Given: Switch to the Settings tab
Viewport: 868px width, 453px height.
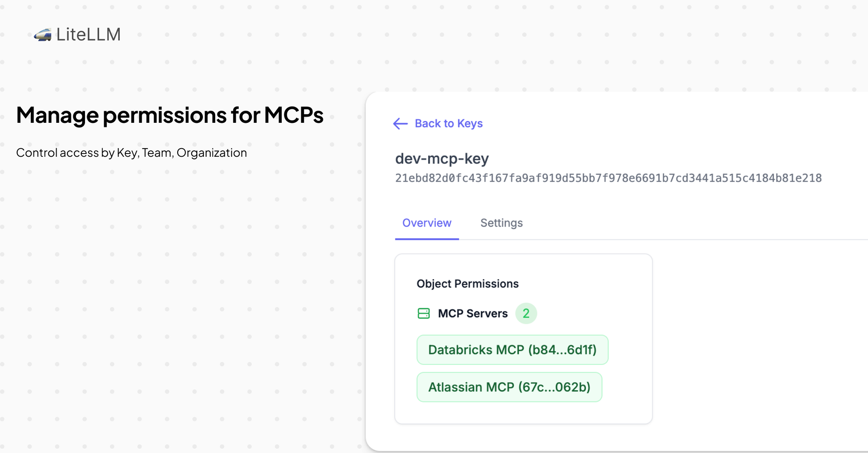Looking at the screenshot, I should point(501,223).
